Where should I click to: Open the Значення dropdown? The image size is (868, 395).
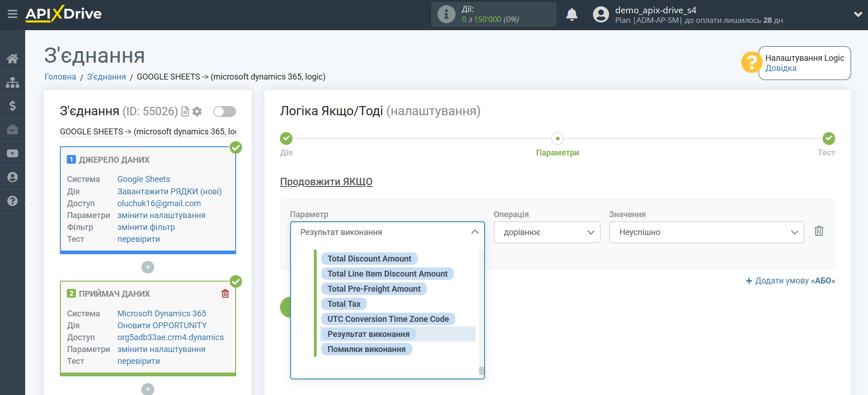pos(706,232)
